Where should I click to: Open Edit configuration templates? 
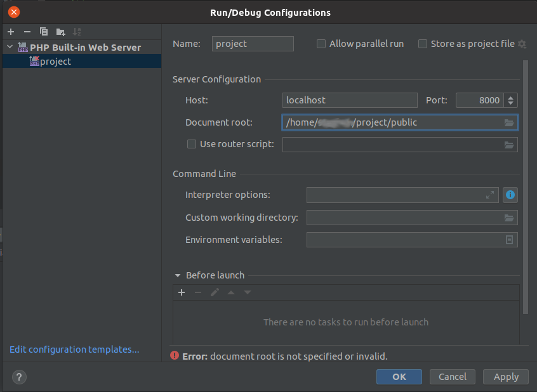point(74,350)
